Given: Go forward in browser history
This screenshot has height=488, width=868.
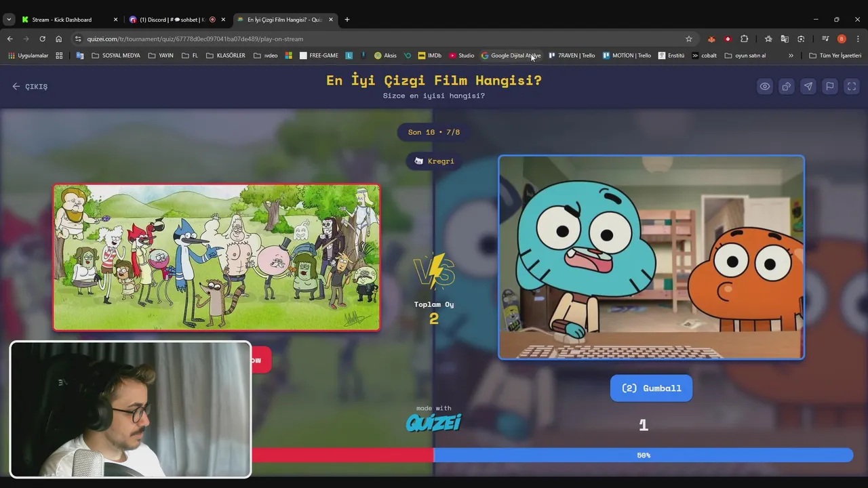Looking at the screenshot, I should tap(26, 39).
